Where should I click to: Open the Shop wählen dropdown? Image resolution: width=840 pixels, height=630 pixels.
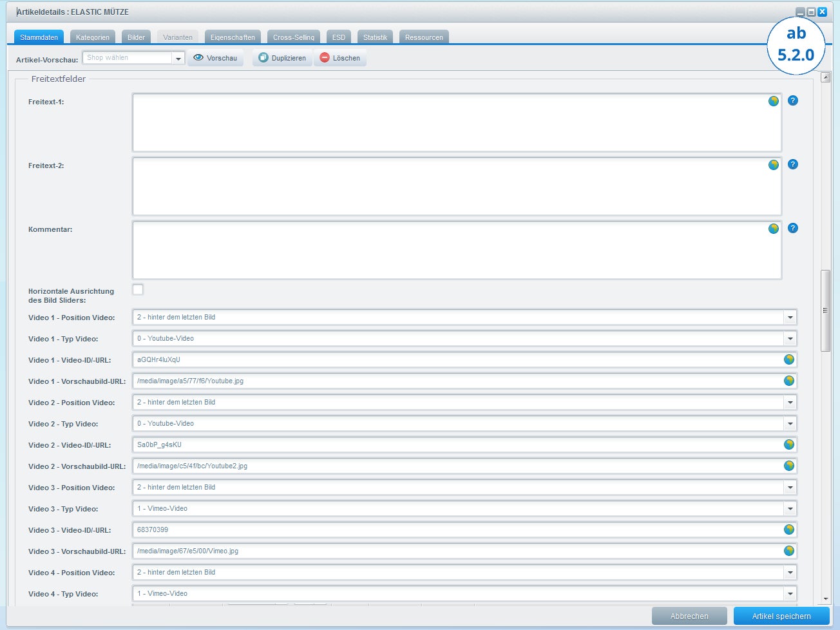178,58
